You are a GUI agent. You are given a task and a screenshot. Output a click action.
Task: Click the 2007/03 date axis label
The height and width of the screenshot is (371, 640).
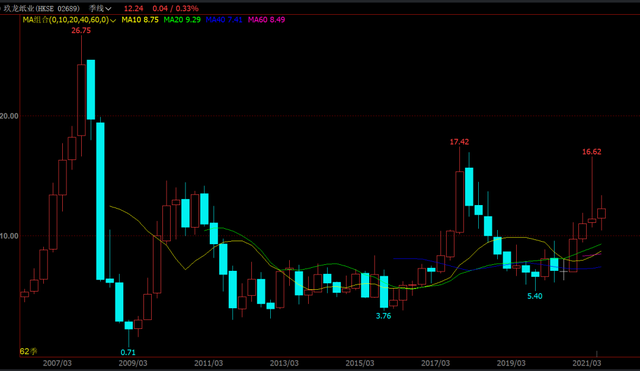[x=57, y=363]
